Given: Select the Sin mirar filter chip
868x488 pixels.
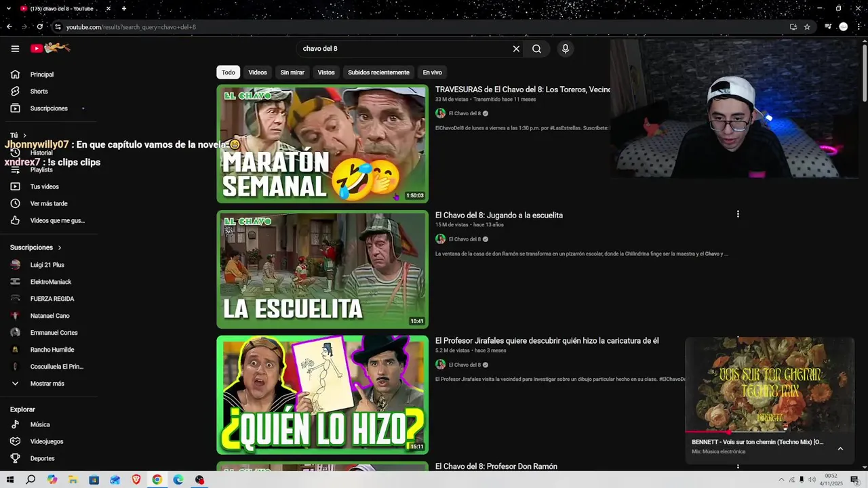Looking at the screenshot, I should 292,73.
